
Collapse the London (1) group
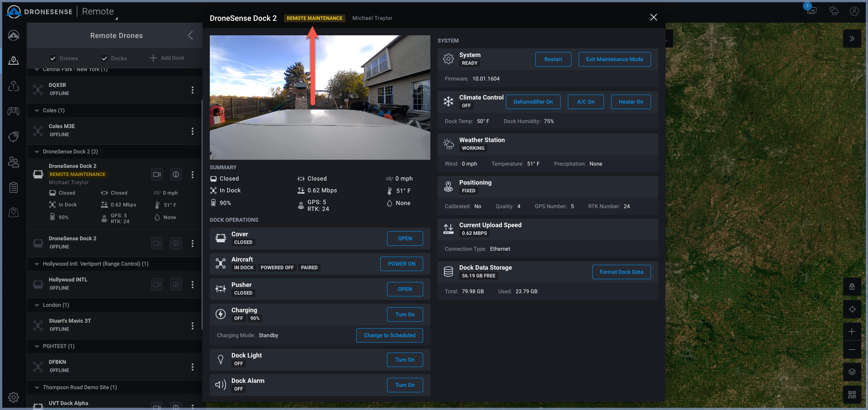(x=37, y=305)
